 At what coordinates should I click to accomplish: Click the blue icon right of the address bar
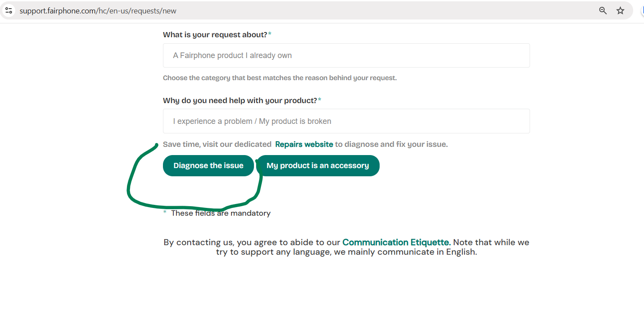(x=642, y=10)
